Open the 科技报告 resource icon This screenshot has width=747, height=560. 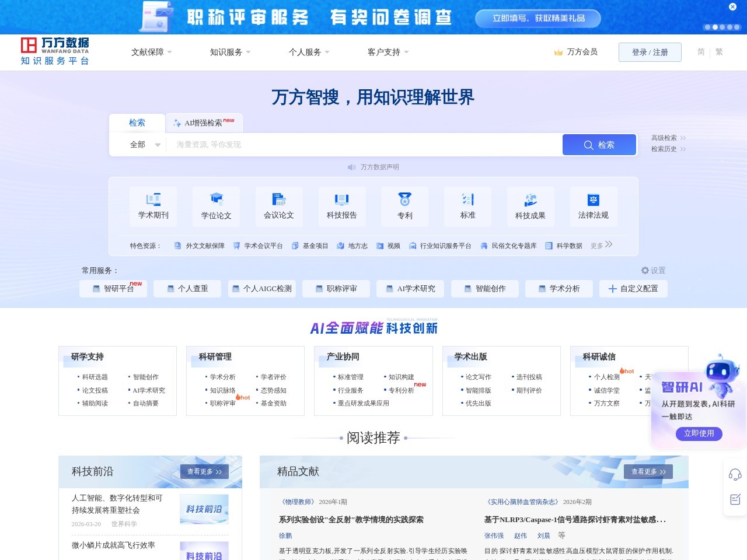(x=342, y=206)
